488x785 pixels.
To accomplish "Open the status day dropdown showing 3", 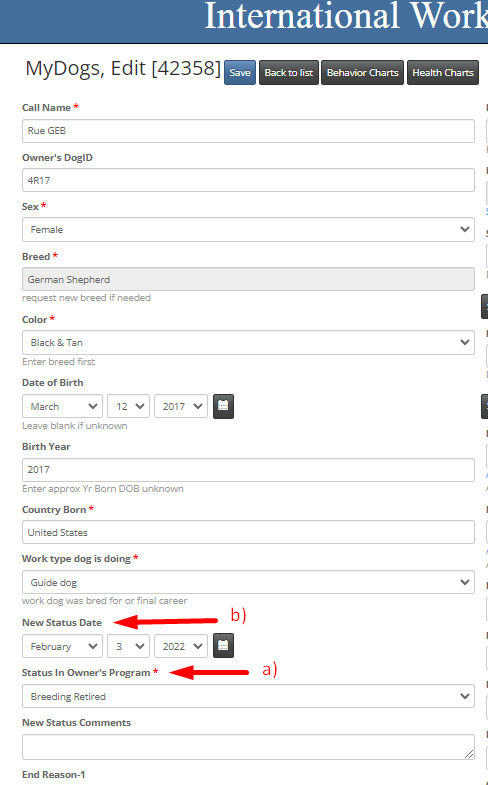I will tap(129, 646).
